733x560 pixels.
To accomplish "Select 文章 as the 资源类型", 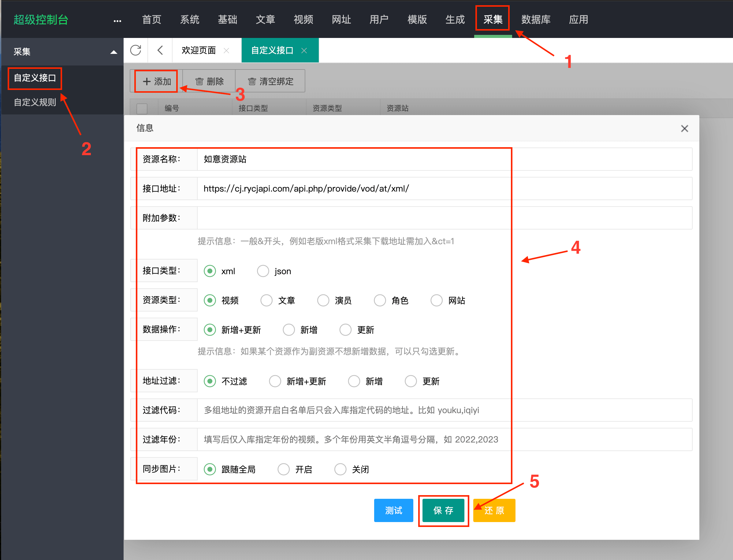I will 266,300.
